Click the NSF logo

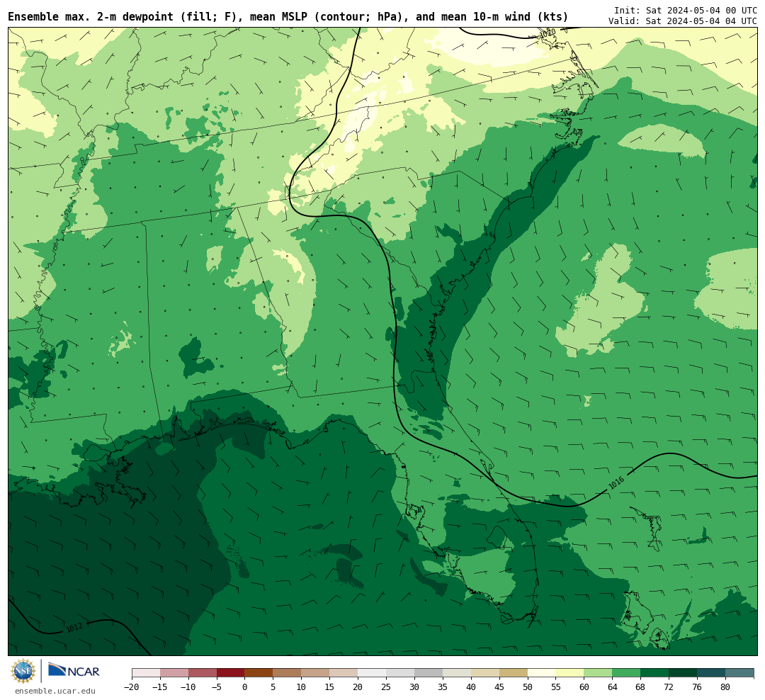coord(23,671)
